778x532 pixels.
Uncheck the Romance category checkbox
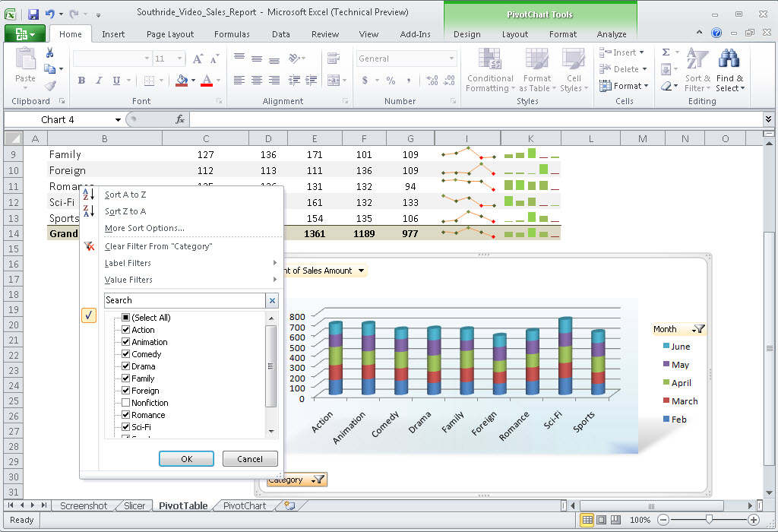click(126, 414)
